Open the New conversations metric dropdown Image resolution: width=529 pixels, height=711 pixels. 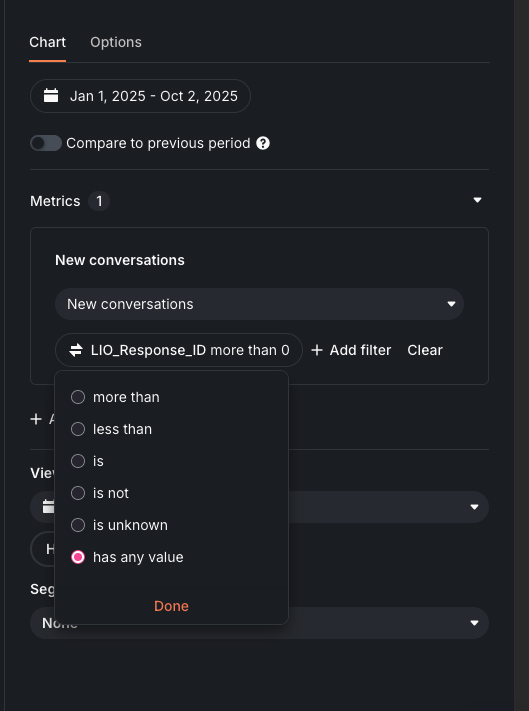click(259, 304)
